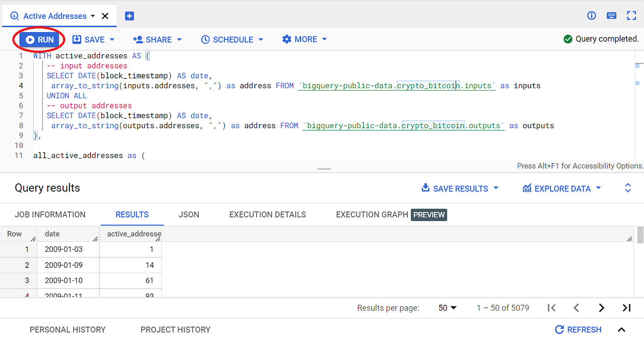Close the Active Addresses query tab
This screenshot has height=341, width=644.
(x=105, y=16)
